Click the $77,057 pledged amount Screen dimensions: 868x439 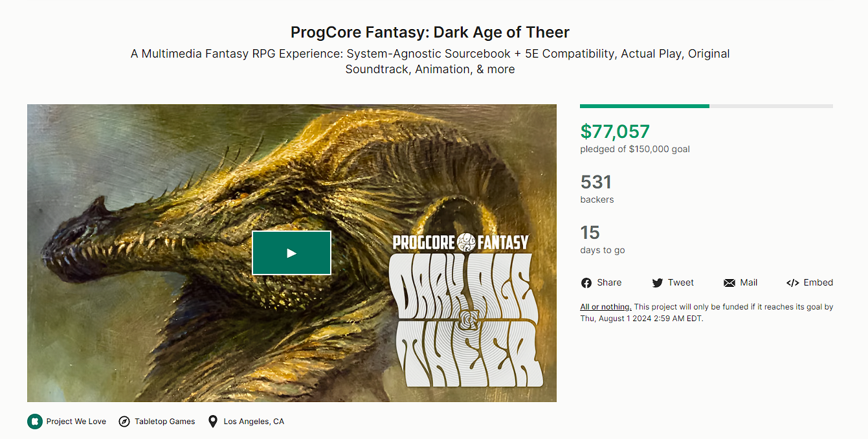click(615, 131)
